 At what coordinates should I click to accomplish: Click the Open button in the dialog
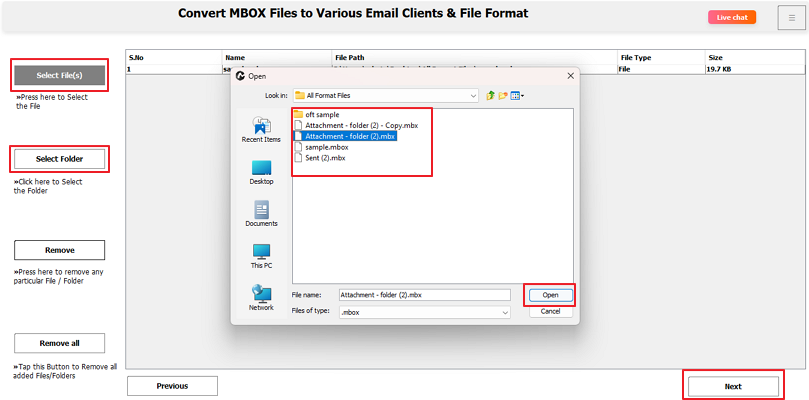(x=550, y=295)
